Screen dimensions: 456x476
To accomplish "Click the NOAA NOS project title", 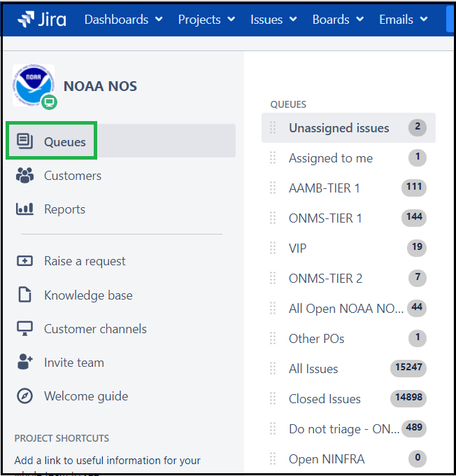I will click(100, 86).
